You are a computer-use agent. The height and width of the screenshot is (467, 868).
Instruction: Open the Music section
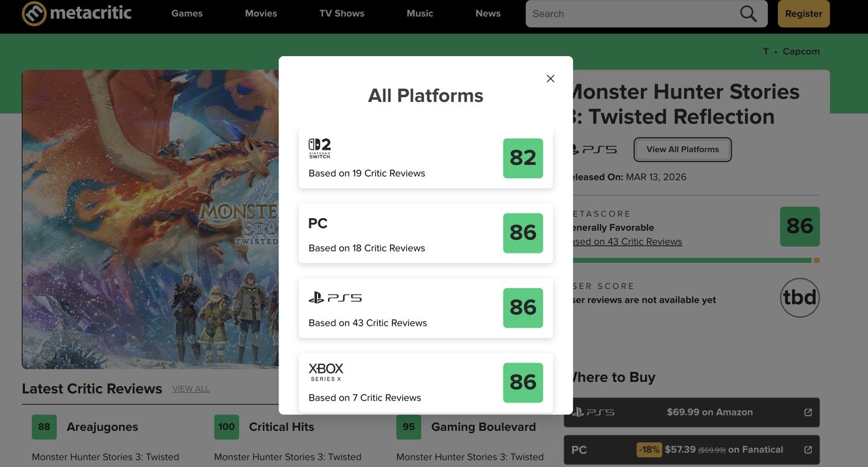coord(420,13)
